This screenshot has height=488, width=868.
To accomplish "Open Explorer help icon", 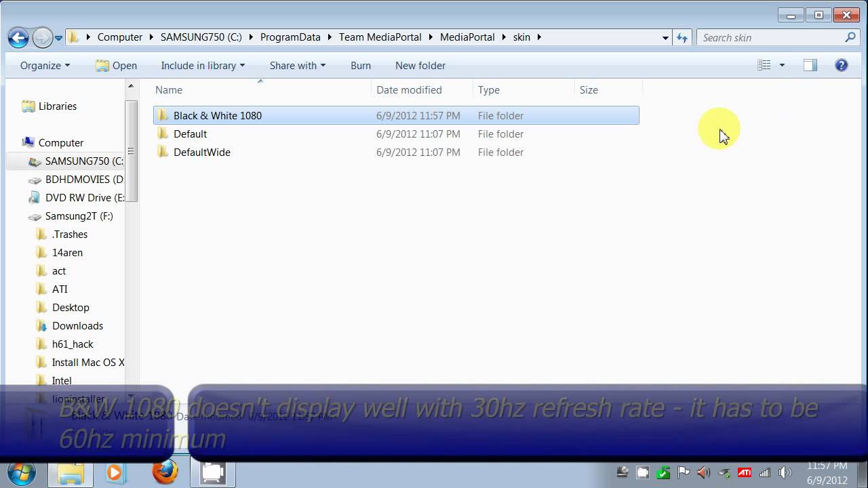I will coord(842,65).
